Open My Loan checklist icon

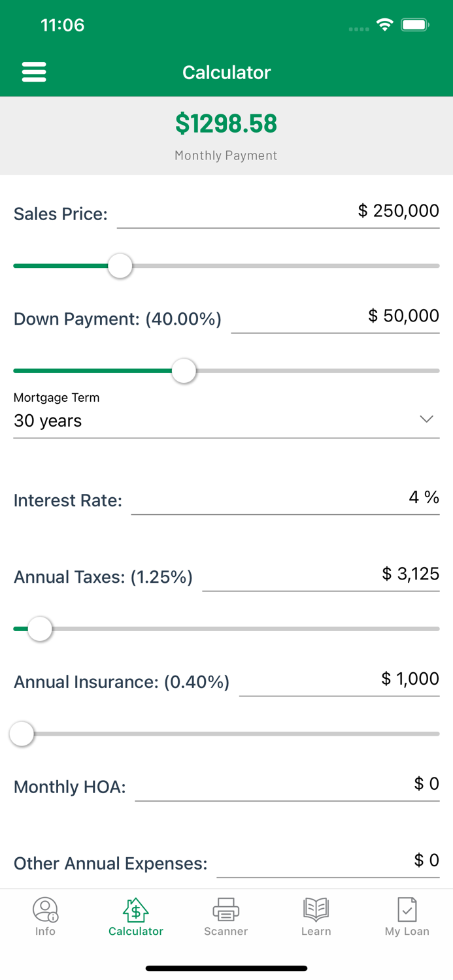(407, 909)
